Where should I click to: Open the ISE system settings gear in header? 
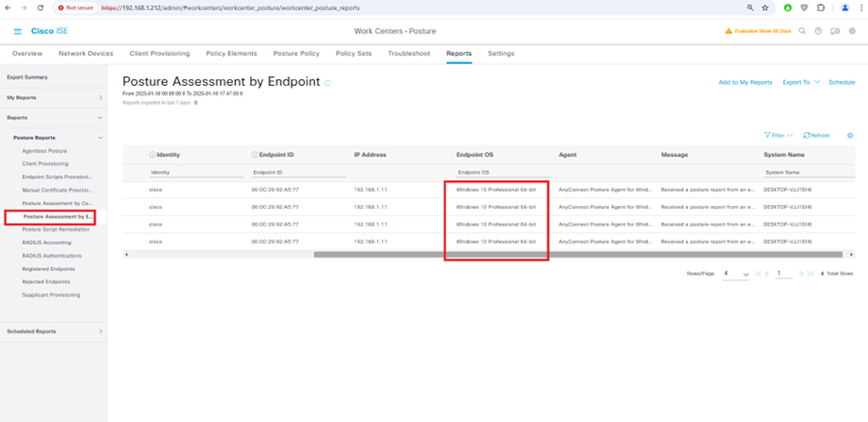pos(853,31)
